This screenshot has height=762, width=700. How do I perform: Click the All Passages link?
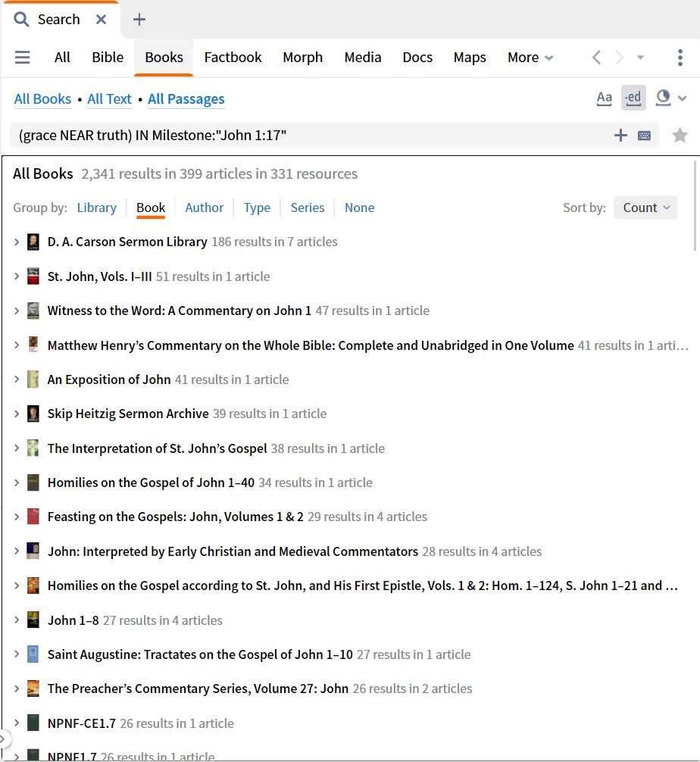coord(186,99)
